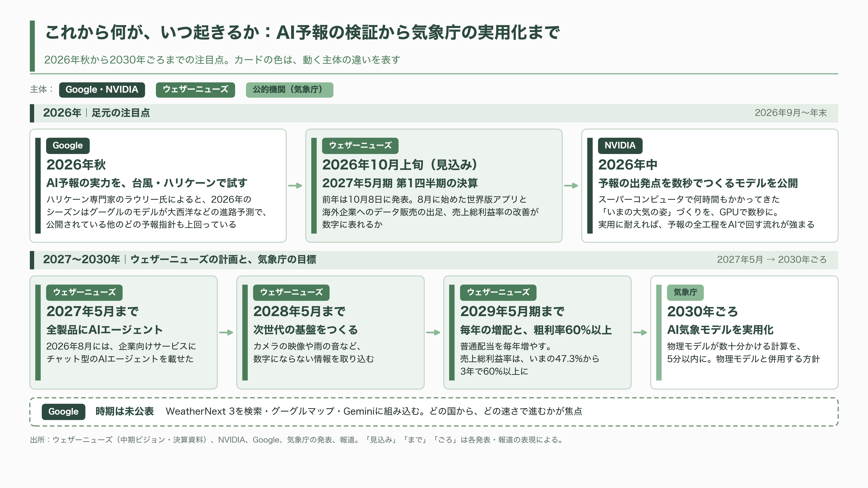868x488 pixels.
Task: Select the Google・NVIDIA legend badge
Action: [x=102, y=90]
